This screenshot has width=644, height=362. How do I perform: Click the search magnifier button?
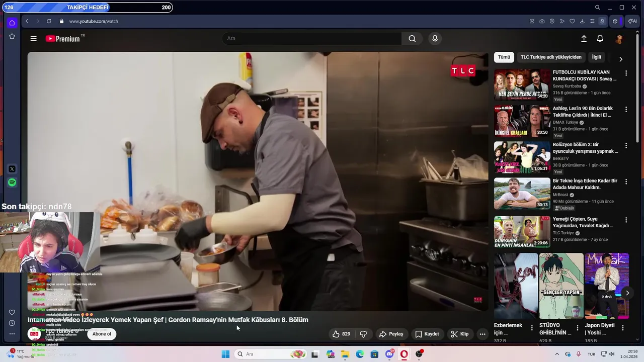(412, 39)
